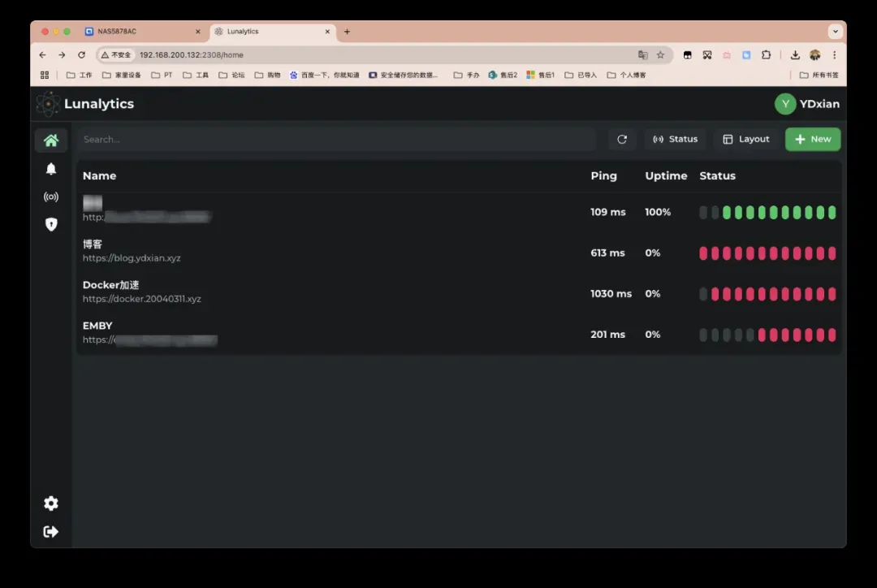Click in the Search monitors field
The height and width of the screenshot is (588, 877).
pyautogui.click(x=337, y=140)
